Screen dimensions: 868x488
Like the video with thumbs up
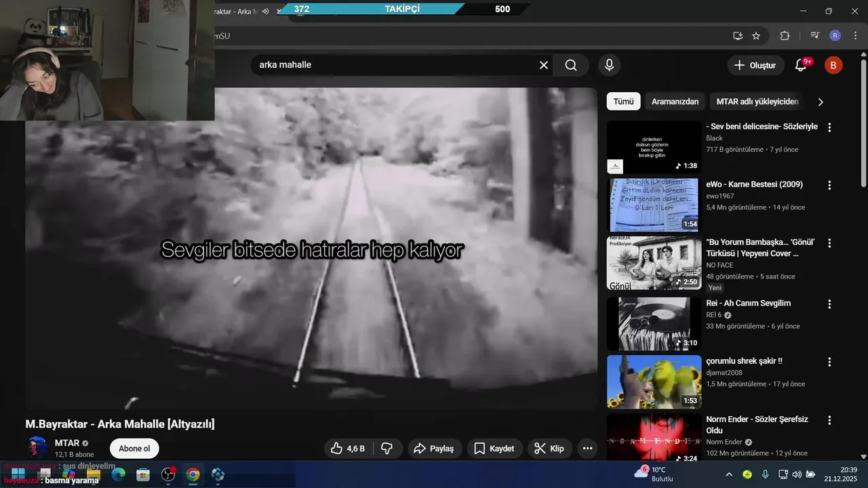(348, 449)
